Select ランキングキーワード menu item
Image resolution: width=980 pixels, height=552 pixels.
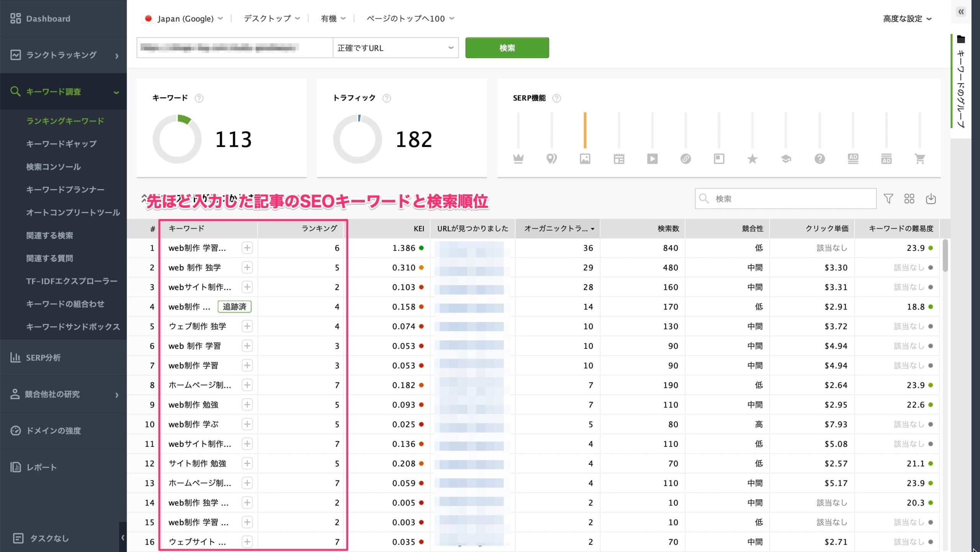(x=65, y=121)
